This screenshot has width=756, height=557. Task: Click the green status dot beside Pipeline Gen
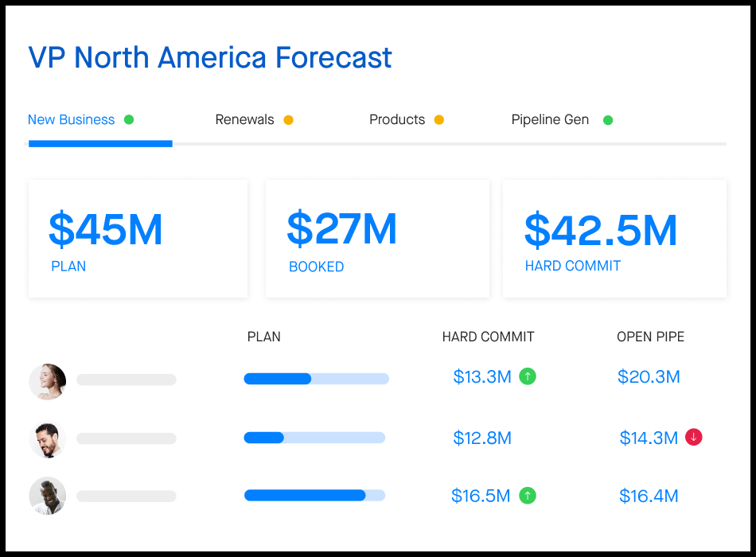click(608, 120)
